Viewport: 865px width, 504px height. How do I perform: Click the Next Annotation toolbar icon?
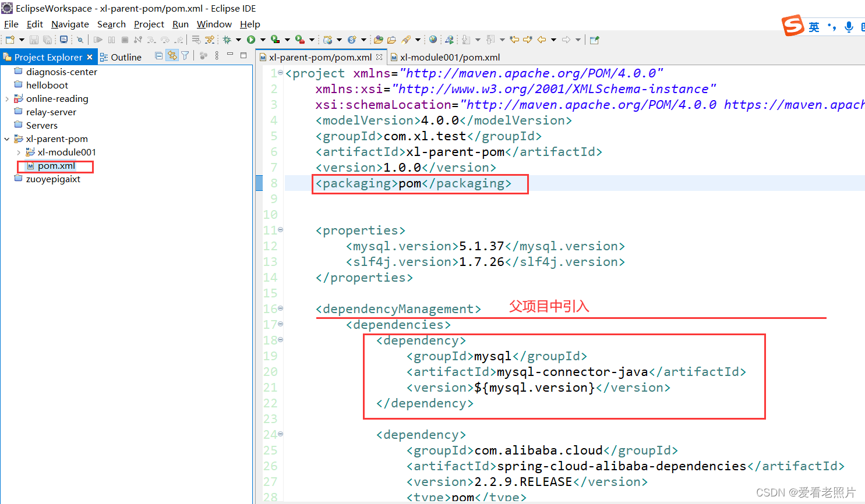click(x=465, y=40)
